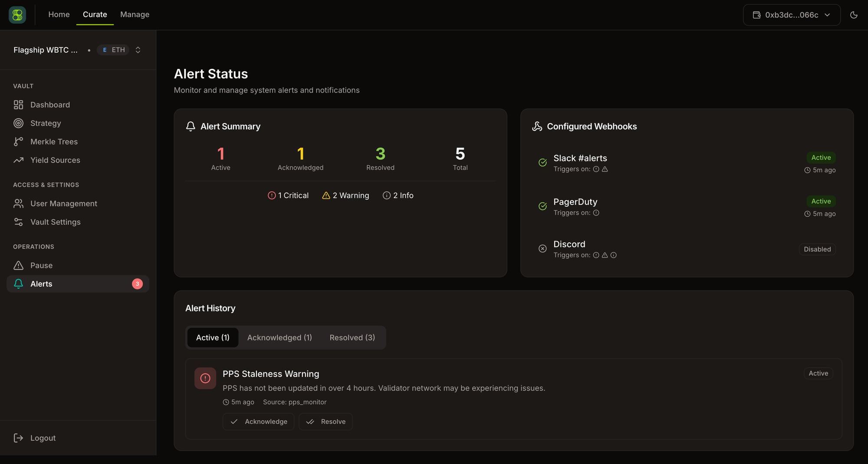Open the PagerDuty webhook
The image size is (868, 464).
point(575,202)
